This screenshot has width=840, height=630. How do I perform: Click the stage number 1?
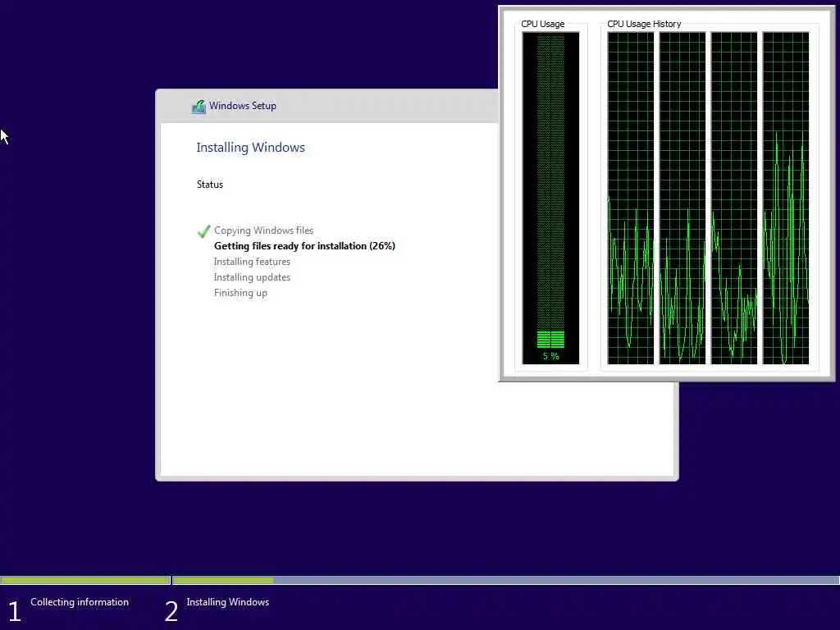point(15,611)
